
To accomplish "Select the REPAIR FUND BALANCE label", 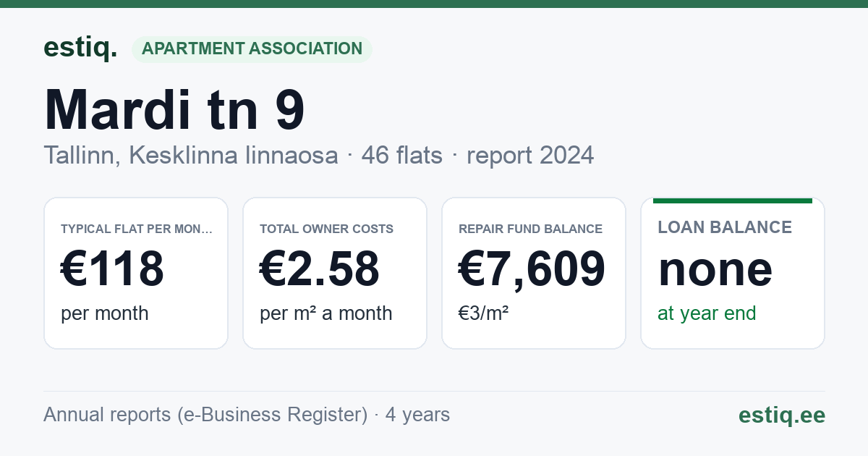I will (530, 229).
